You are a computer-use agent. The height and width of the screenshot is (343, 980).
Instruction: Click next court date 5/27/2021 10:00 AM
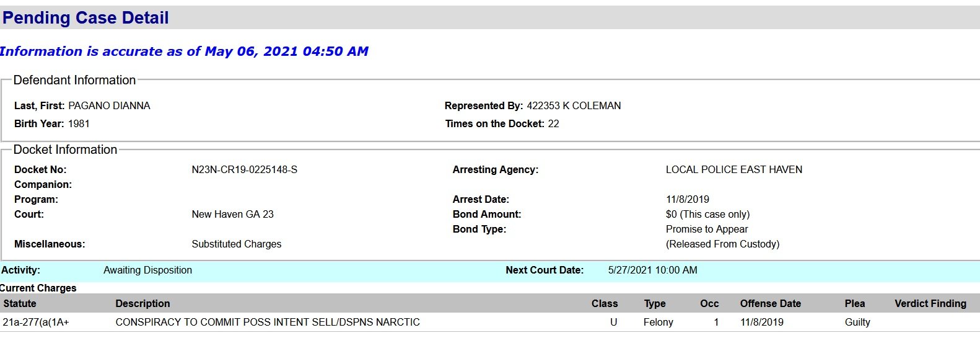[x=652, y=270]
